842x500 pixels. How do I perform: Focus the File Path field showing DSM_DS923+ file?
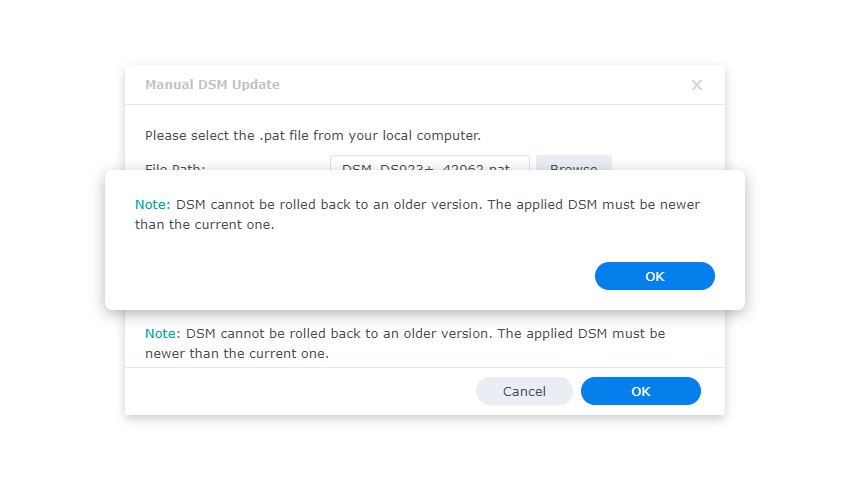point(430,163)
